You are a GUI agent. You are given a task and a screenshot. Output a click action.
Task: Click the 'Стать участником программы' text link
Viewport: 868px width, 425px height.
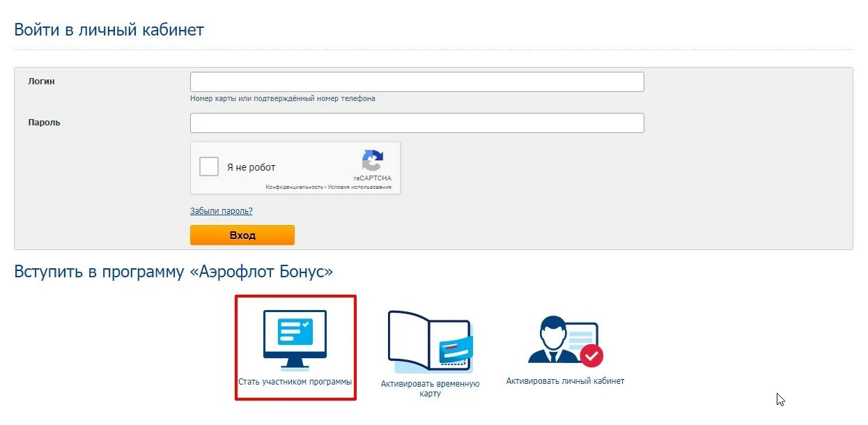tap(295, 382)
